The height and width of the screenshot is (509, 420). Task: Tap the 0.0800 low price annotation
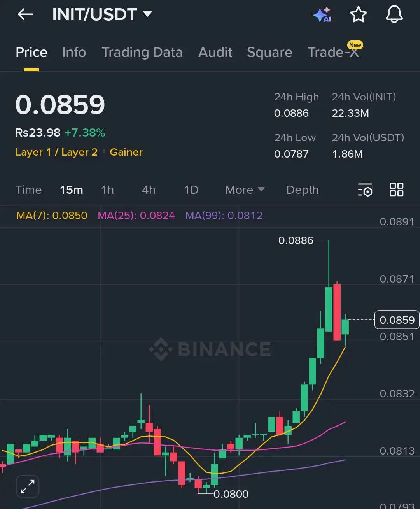(x=231, y=494)
